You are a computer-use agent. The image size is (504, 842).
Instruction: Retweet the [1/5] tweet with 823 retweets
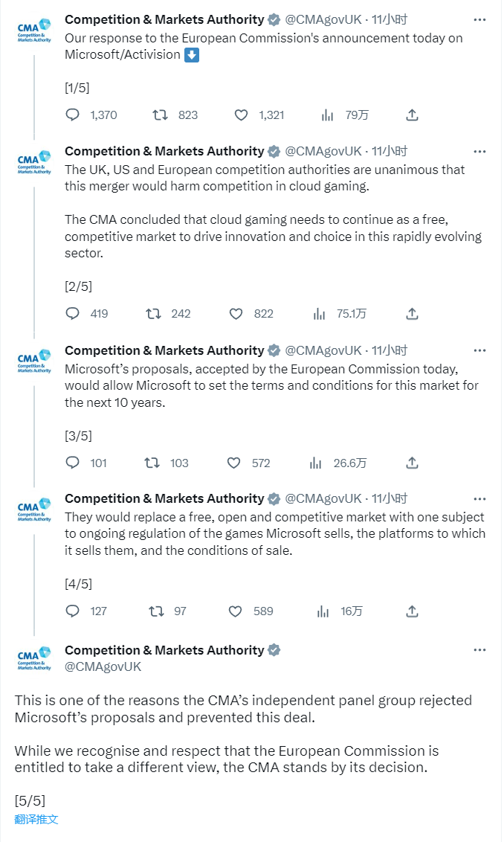click(160, 115)
